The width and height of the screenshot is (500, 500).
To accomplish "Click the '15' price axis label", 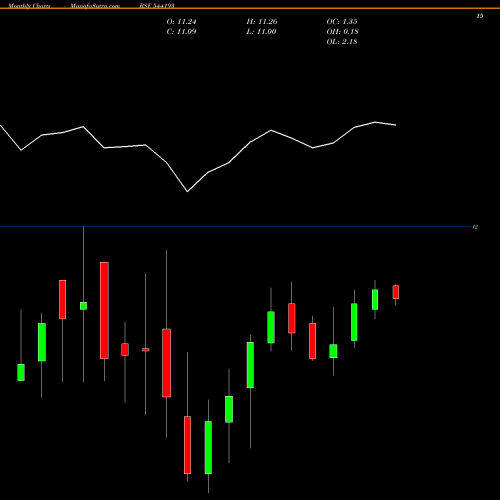I will (x=480, y=16).
